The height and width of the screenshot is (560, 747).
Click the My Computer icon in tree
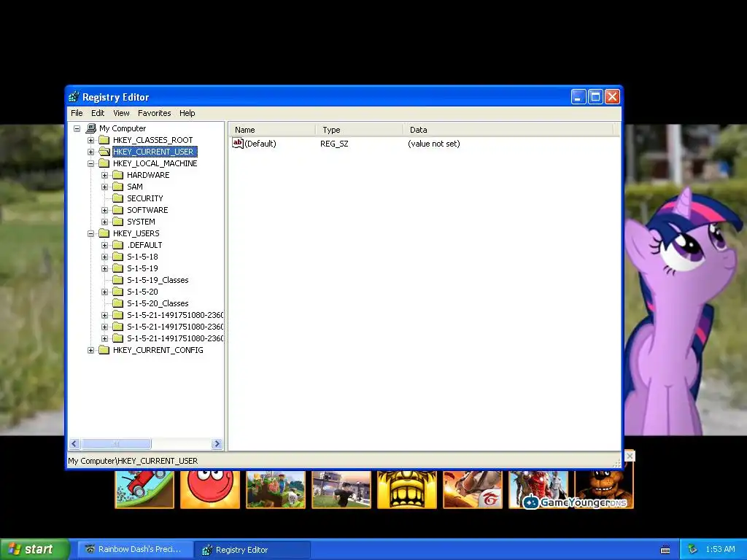pyautogui.click(x=91, y=128)
